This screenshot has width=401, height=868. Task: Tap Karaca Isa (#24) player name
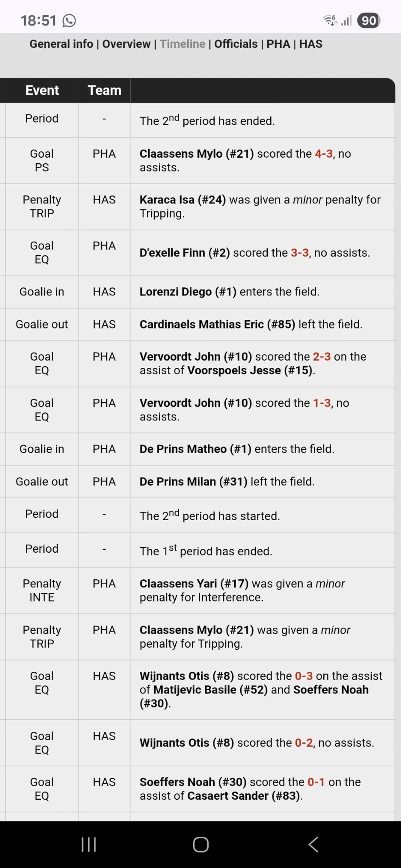pos(182,200)
